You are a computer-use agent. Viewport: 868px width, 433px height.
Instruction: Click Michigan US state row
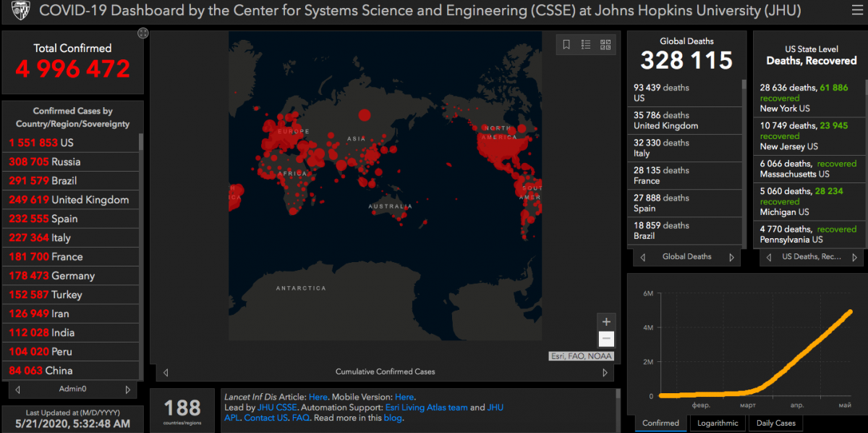point(807,201)
